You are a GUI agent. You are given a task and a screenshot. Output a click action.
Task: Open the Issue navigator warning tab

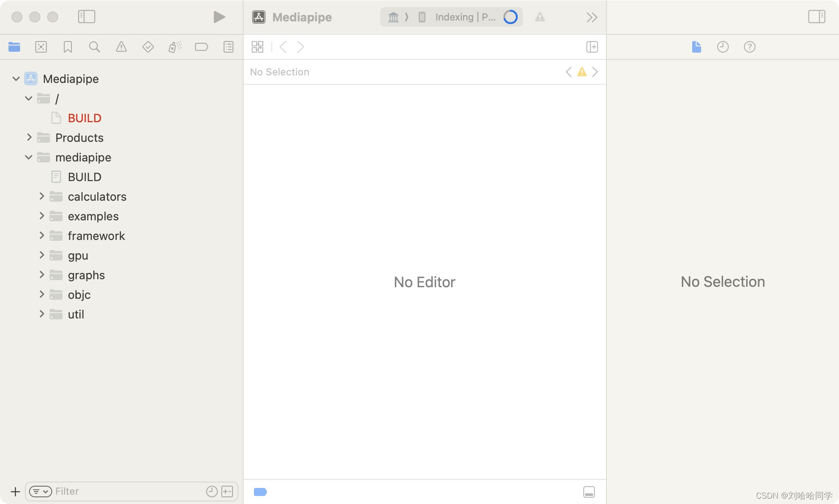121,47
